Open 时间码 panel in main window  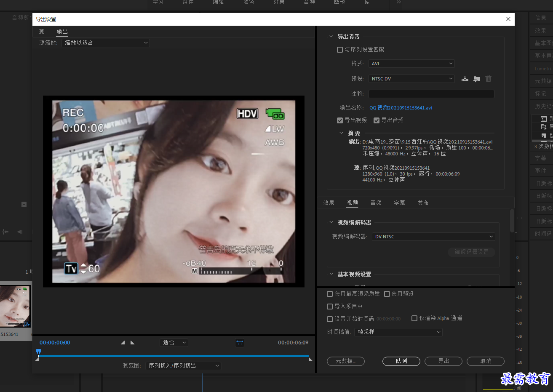[x=543, y=234]
